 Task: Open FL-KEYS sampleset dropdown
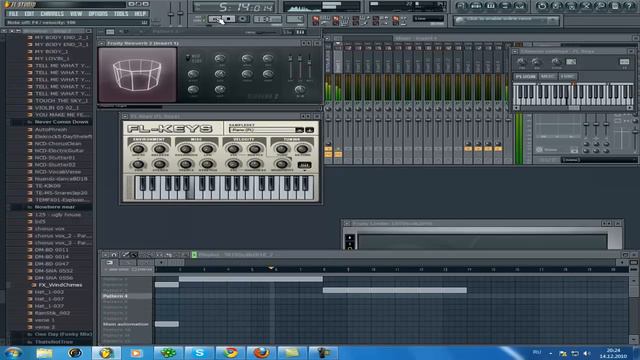(262, 130)
